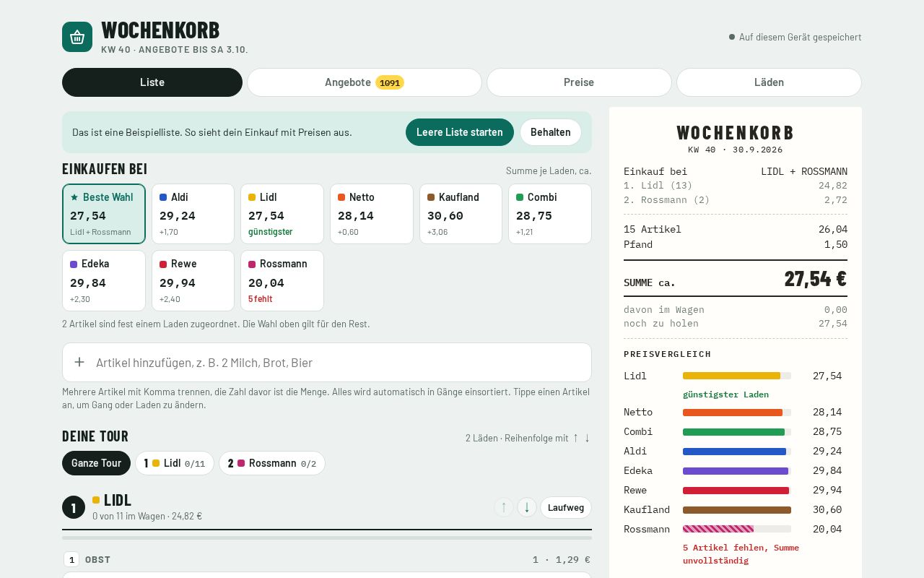Click the 1091 offers count badge
This screenshot has width=924, height=578.
pyautogui.click(x=390, y=82)
